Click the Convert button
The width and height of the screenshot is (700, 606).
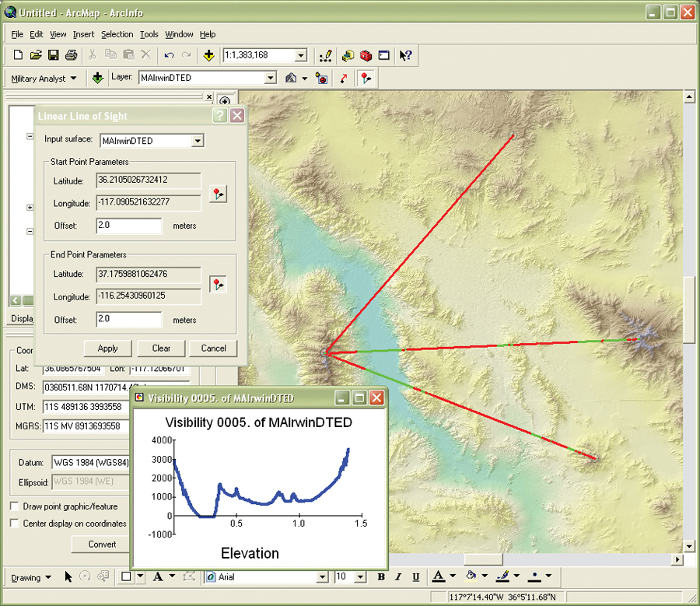[x=102, y=544]
